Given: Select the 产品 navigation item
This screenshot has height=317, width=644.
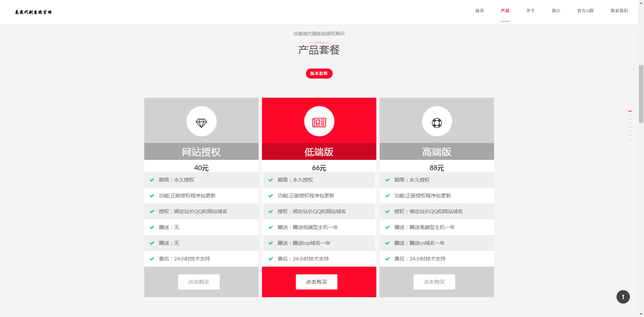Looking at the screenshot, I should click(x=505, y=11).
